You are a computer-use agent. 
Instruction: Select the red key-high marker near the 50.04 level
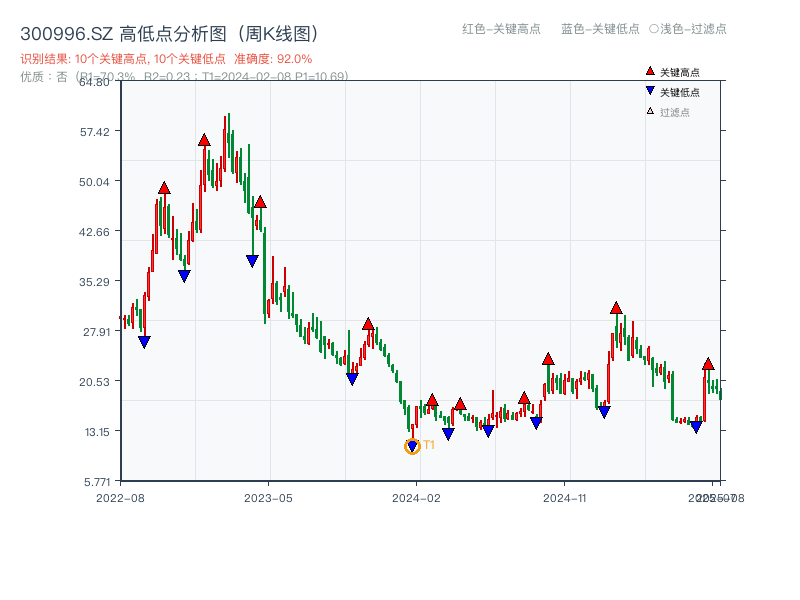tap(164, 188)
